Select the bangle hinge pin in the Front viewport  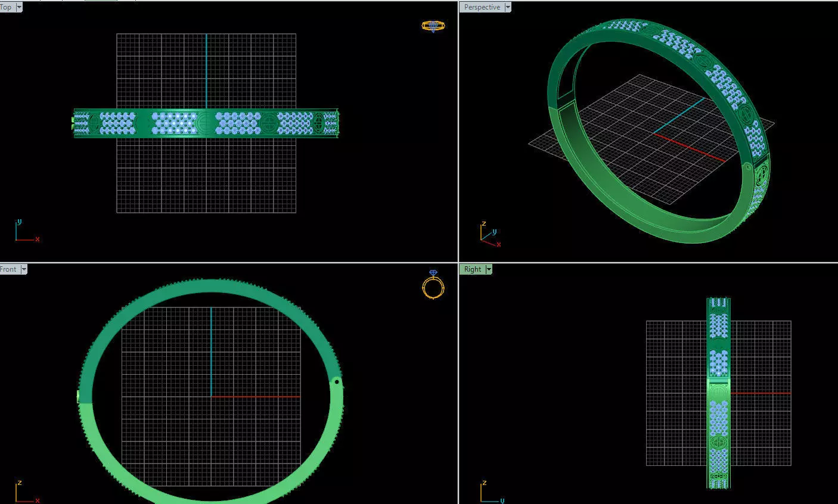[x=337, y=381]
